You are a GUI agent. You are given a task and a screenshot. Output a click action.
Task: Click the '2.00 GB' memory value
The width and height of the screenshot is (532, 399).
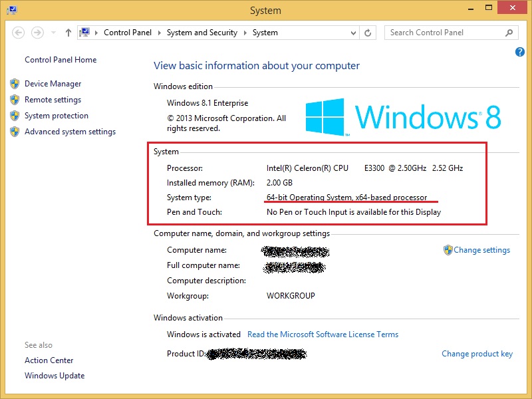tap(279, 183)
